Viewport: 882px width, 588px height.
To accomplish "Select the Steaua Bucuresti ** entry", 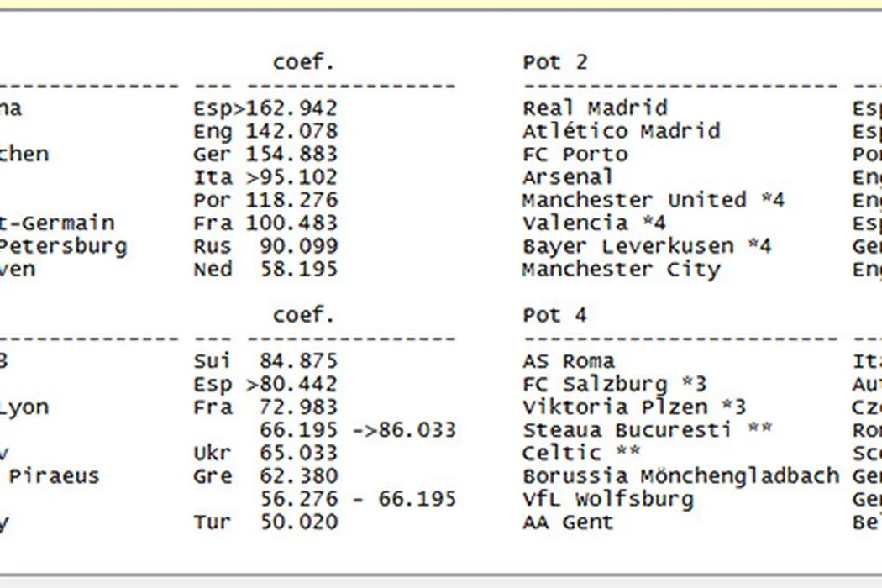I will pyautogui.click(x=647, y=430).
